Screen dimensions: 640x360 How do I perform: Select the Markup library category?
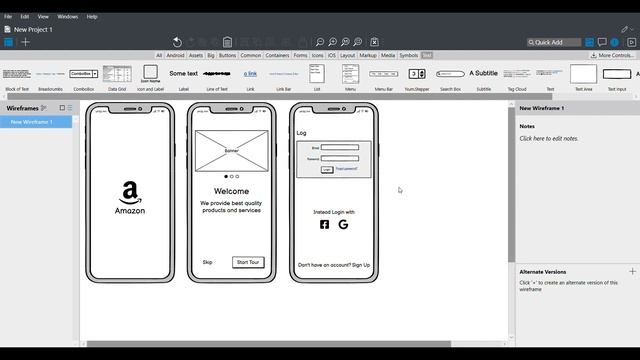(368, 55)
